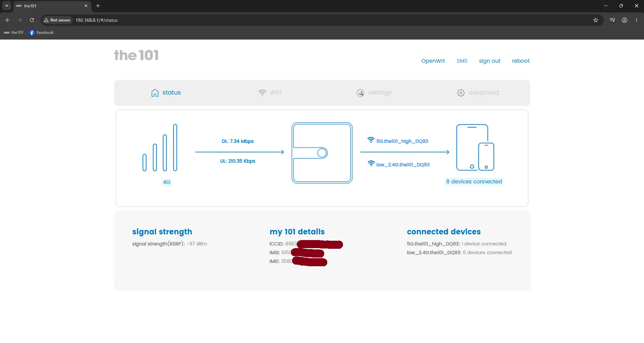Click the Not secure warning badge

click(57, 20)
